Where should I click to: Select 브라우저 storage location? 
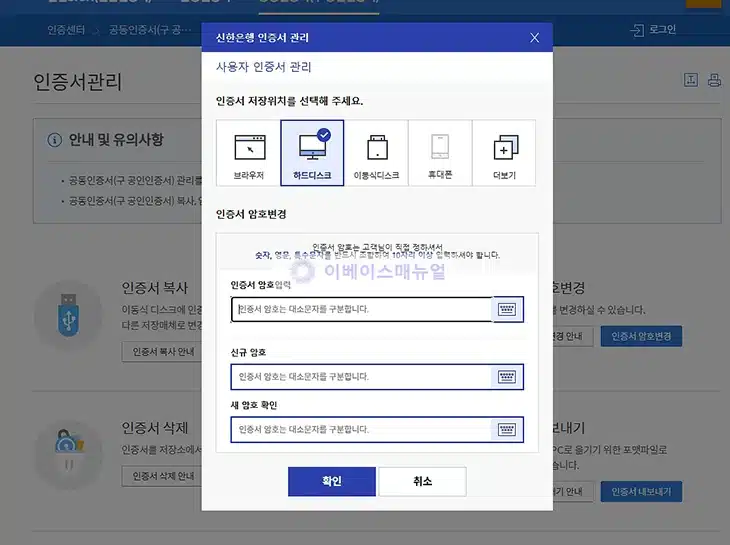[249, 153]
